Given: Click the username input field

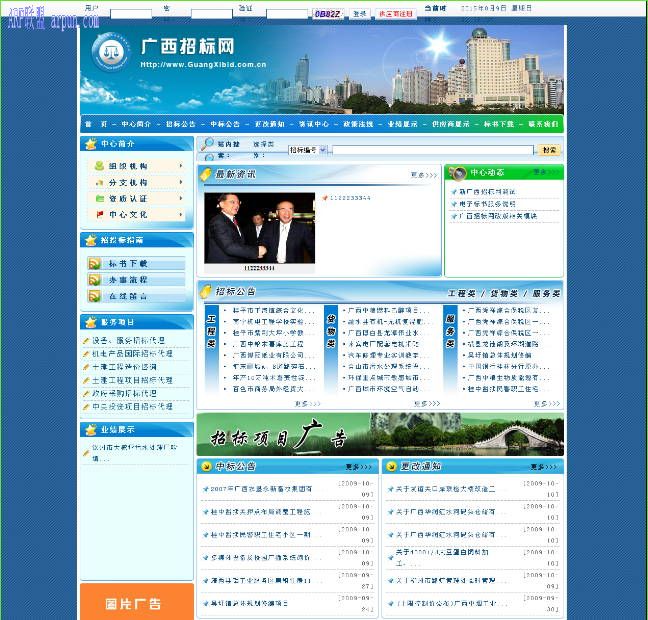Looking at the screenshot, I should click(131, 14).
